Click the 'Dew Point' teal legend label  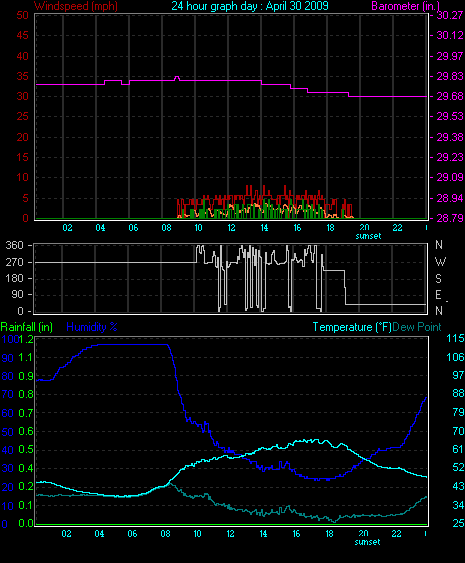(x=417, y=327)
